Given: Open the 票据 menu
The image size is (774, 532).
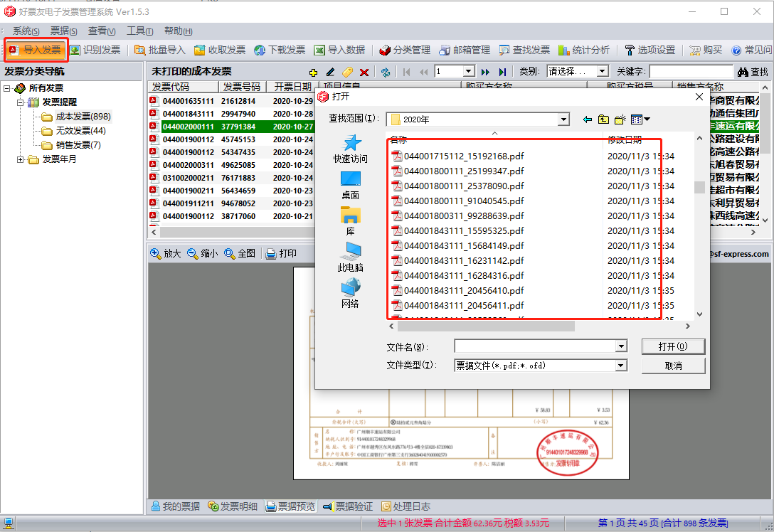Looking at the screenshot, I should [64, 31].
